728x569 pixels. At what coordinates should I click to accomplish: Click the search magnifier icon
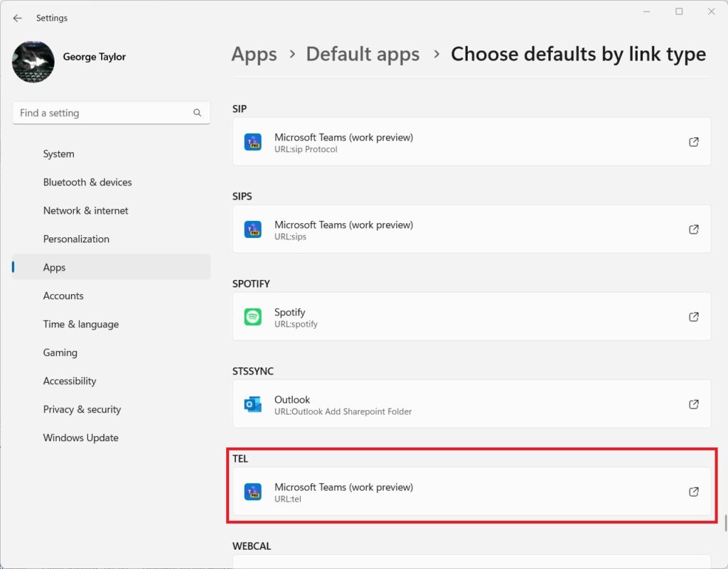tap(198, 113)
